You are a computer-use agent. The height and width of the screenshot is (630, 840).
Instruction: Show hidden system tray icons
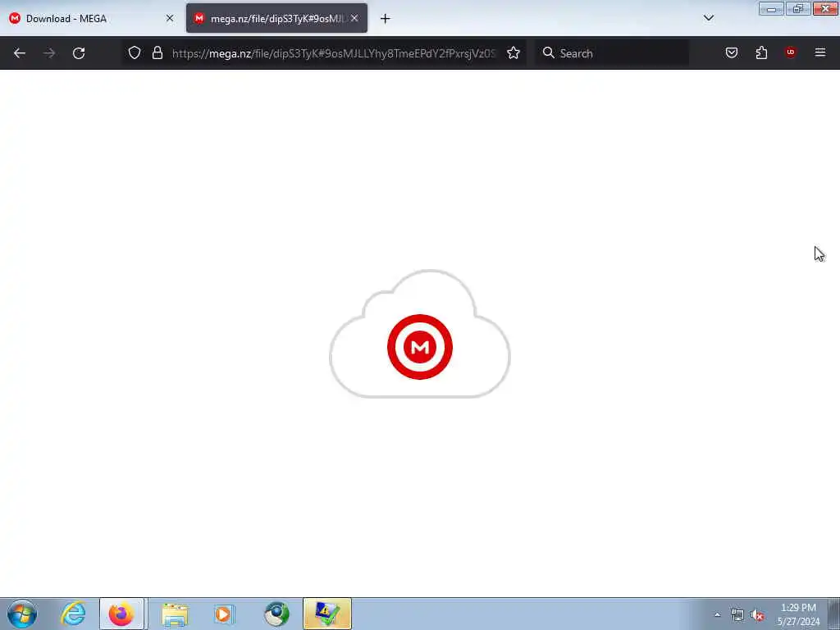(x=717, y=615)
